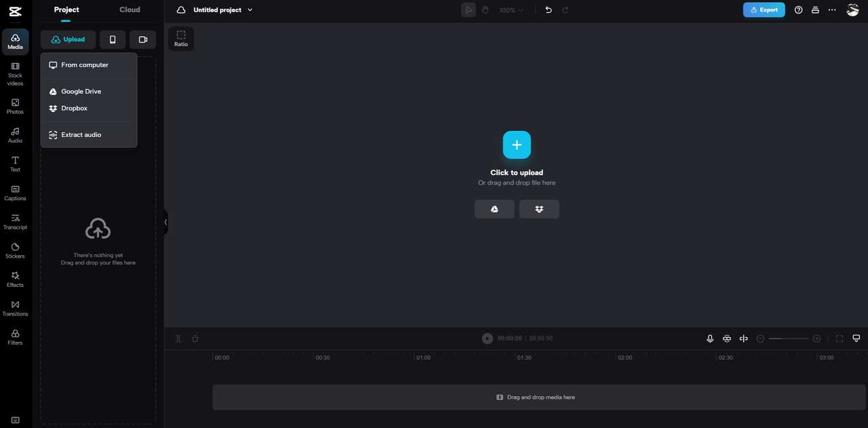
Task: Choose Google Drive in upload menu
Action: coord(89,92)
